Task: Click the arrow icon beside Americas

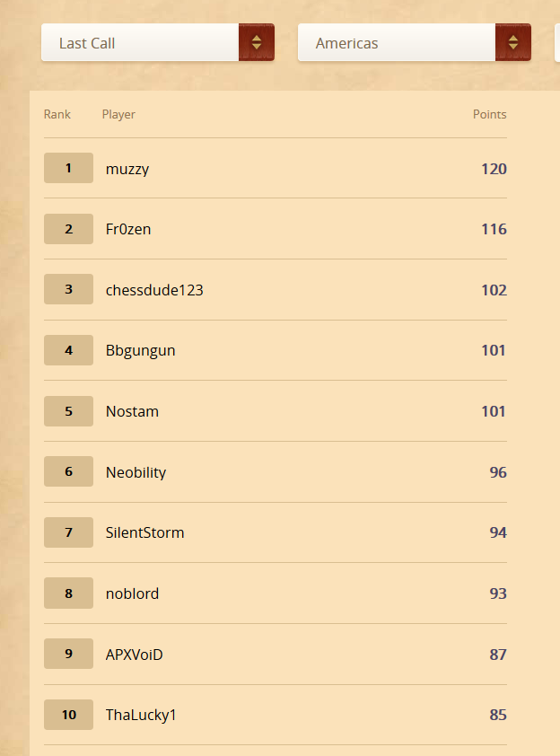Action: click(513, 43)
